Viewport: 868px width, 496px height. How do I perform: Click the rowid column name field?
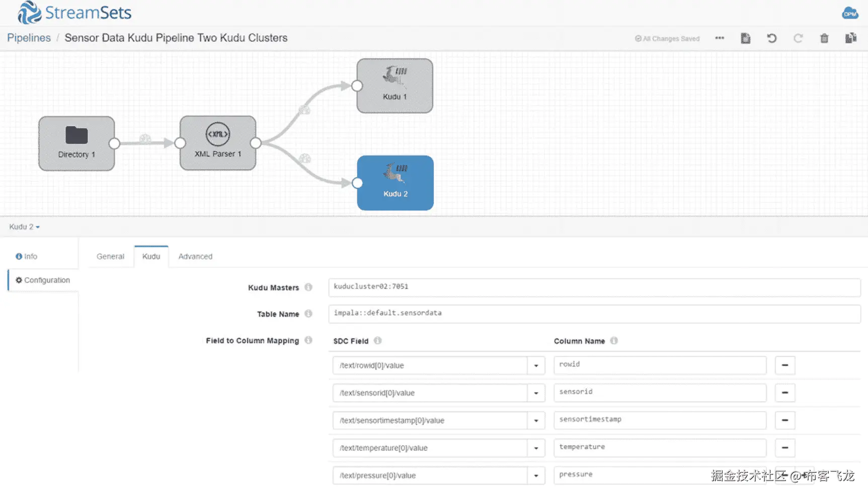pos(660,365)
